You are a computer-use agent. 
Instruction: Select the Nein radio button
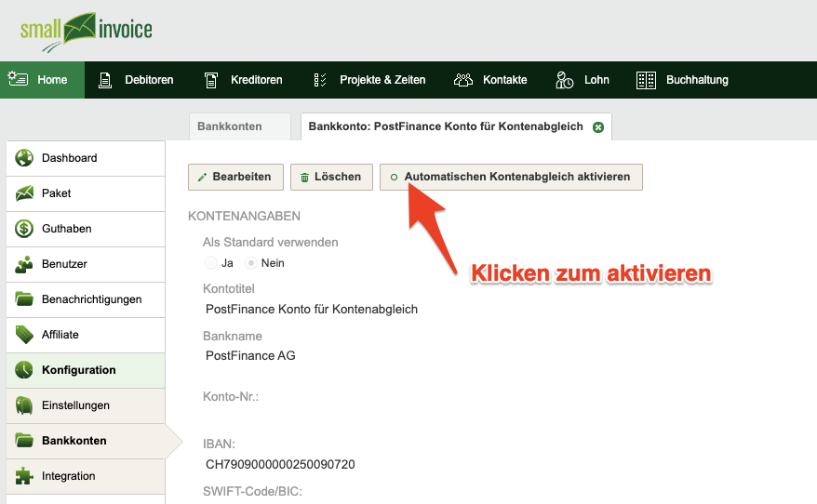[x=251, y=263]
